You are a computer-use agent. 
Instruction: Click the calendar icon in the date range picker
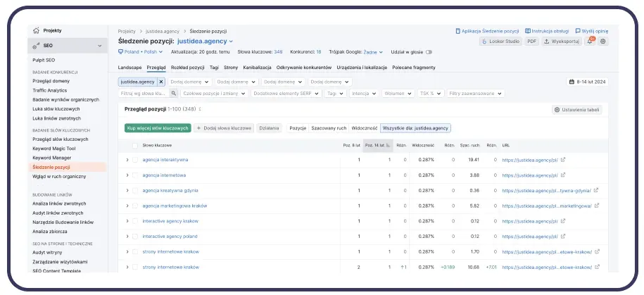(x=572, y=82)
